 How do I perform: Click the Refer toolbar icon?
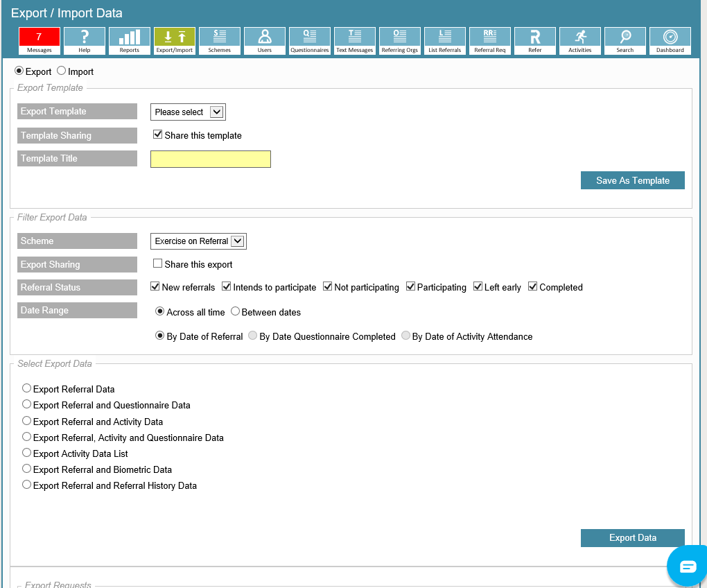pos(535,41)
